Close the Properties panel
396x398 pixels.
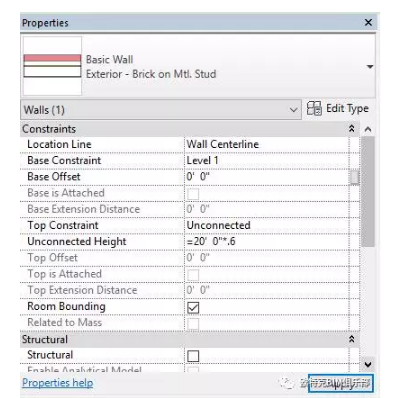pyautogui.click(x=368, y=22)
